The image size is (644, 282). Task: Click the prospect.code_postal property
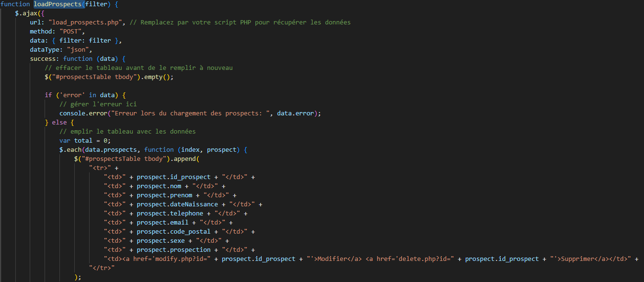[173, 232]
